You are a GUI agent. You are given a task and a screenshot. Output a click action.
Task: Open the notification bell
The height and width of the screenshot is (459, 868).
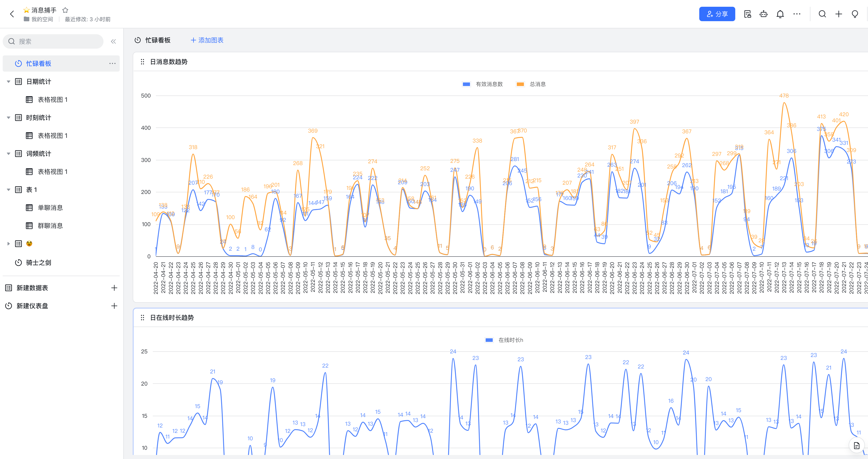780,14
